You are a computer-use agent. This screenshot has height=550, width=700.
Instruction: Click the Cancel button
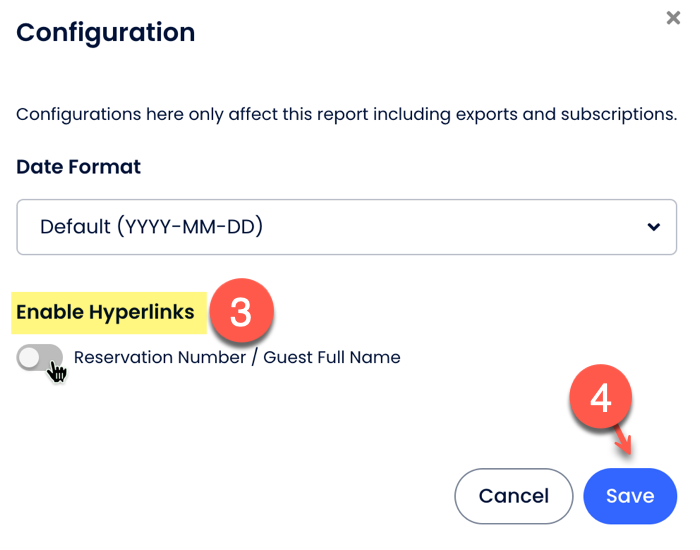[513, 496]
